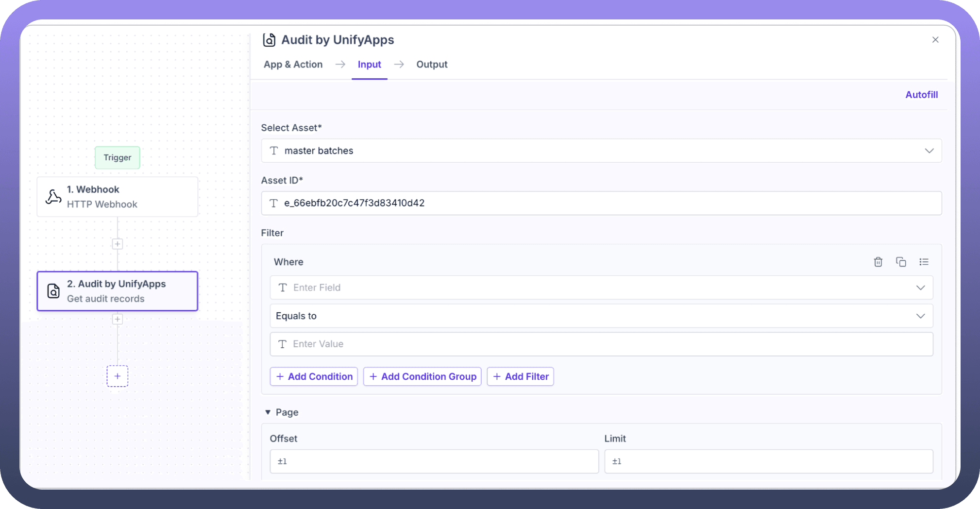
Task: Click the Add Condition button
Action: click(x=314, y=376)
